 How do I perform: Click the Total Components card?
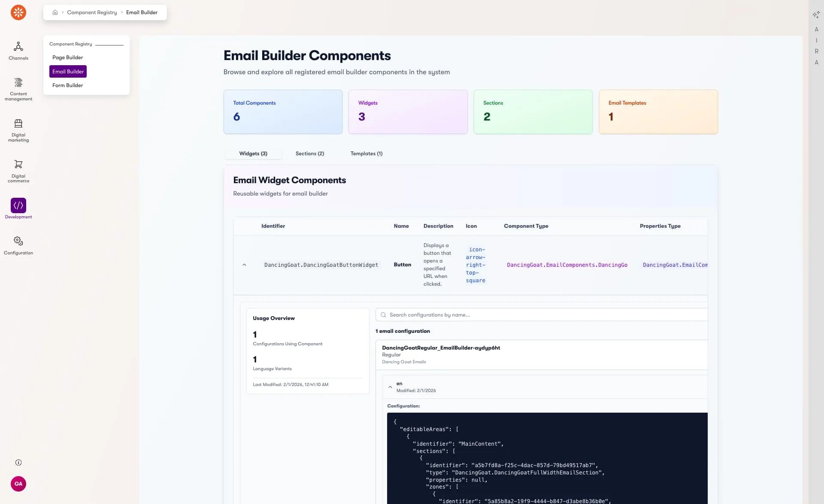283,112
